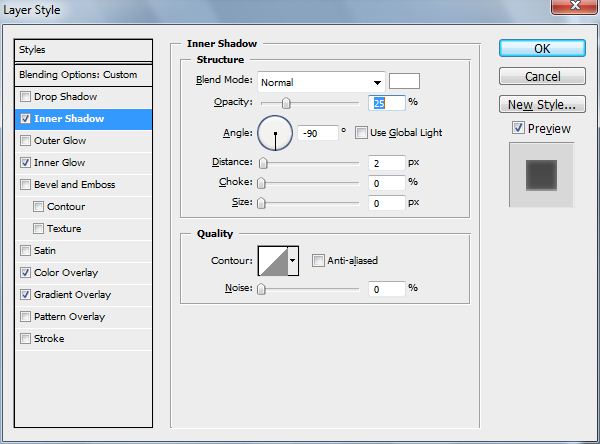
Task: Click the style preview thumbnail
Action: pyautogui.click(x=541, y=175)
